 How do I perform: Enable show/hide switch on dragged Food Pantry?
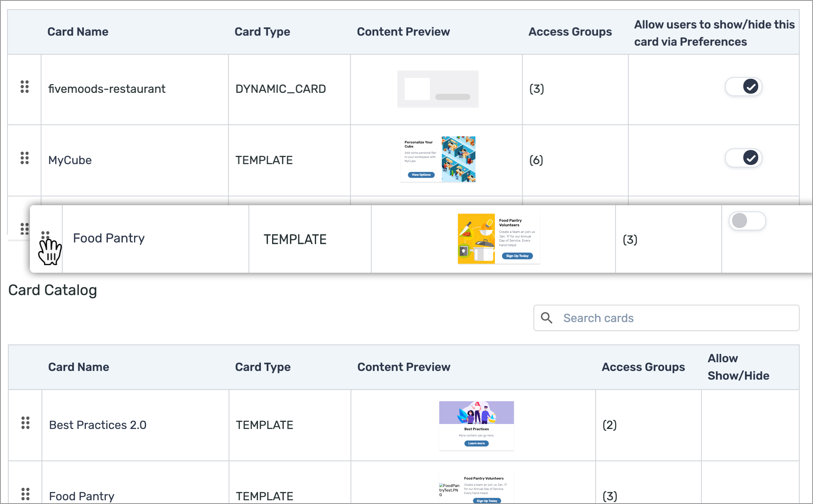747,221
